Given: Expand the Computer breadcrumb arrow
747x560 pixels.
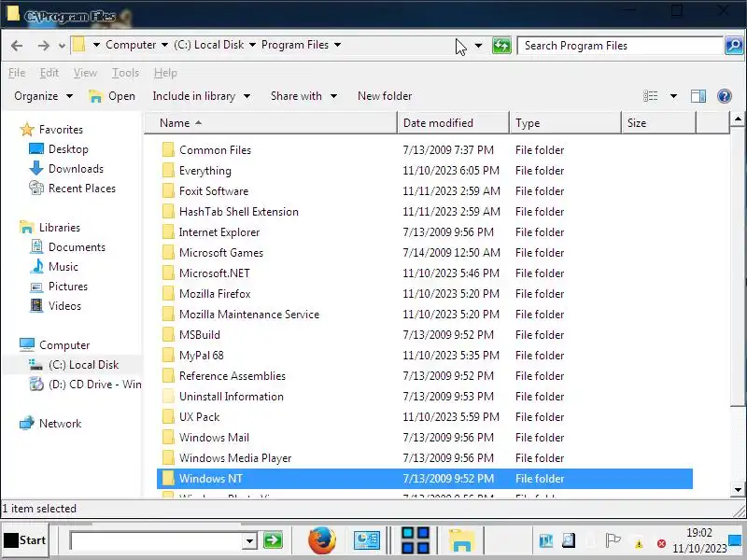Looking at the screenshot, I should (x=164, y=45).
